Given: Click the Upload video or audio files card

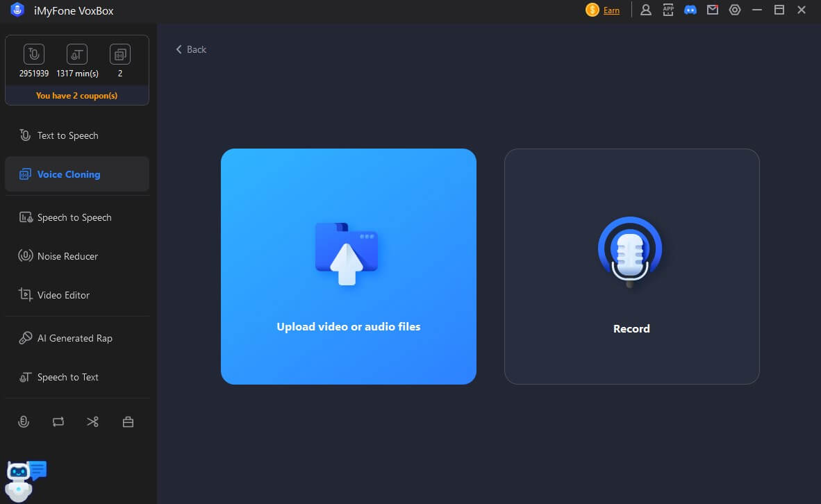Looking at the screenshot, I should click(348, 266).
